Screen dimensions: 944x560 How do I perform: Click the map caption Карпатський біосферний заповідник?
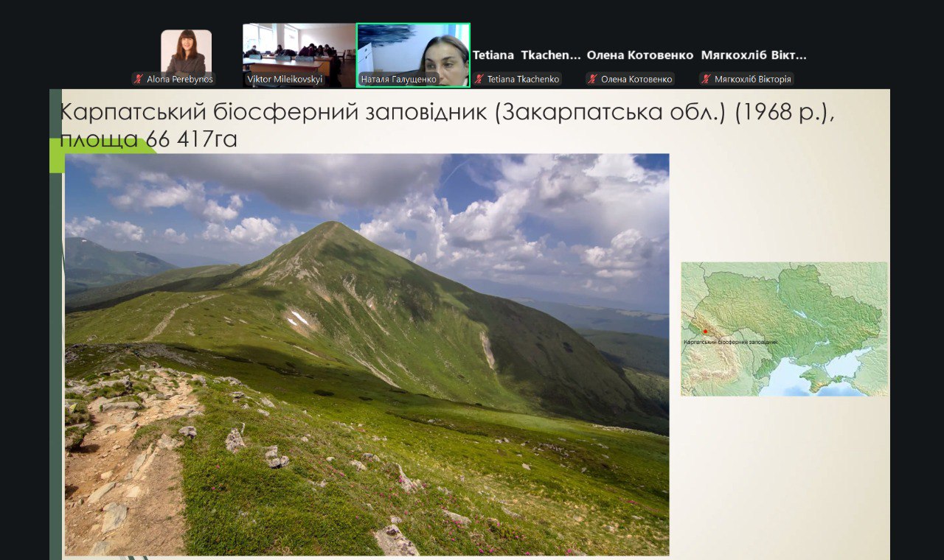[730, 342]
